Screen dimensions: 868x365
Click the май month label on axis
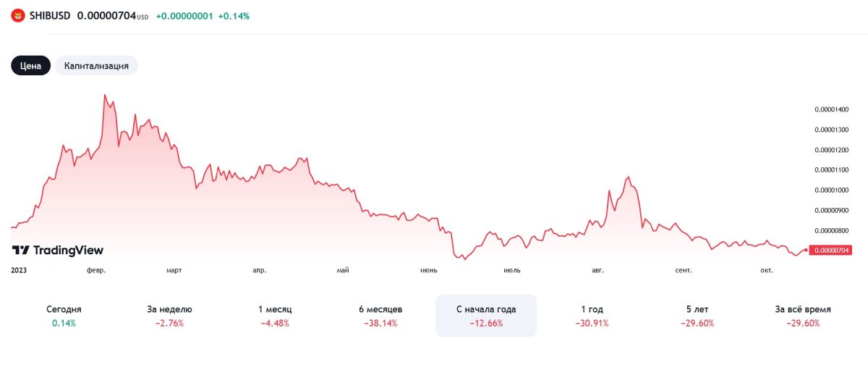point(343,270)
